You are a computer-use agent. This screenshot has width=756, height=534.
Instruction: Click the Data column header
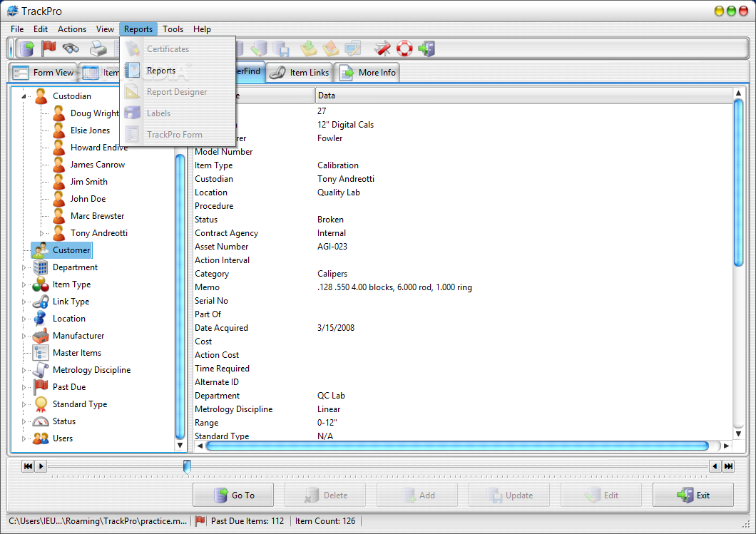523,96
